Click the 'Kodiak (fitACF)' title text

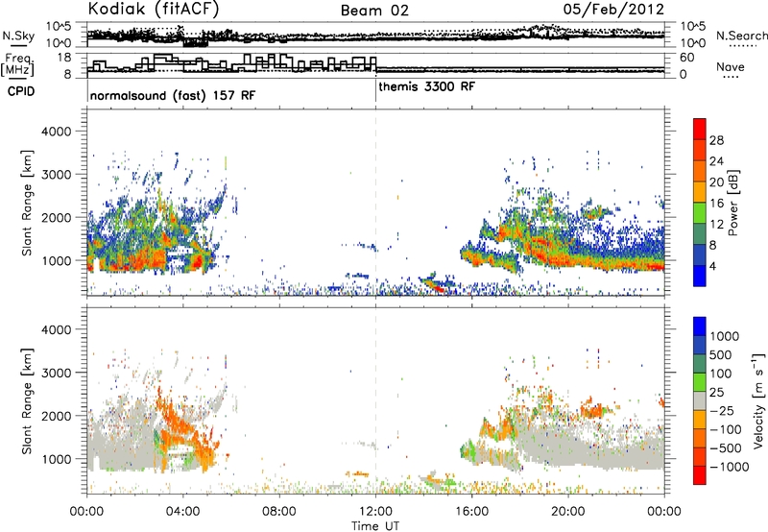click(x=154, y=9)
